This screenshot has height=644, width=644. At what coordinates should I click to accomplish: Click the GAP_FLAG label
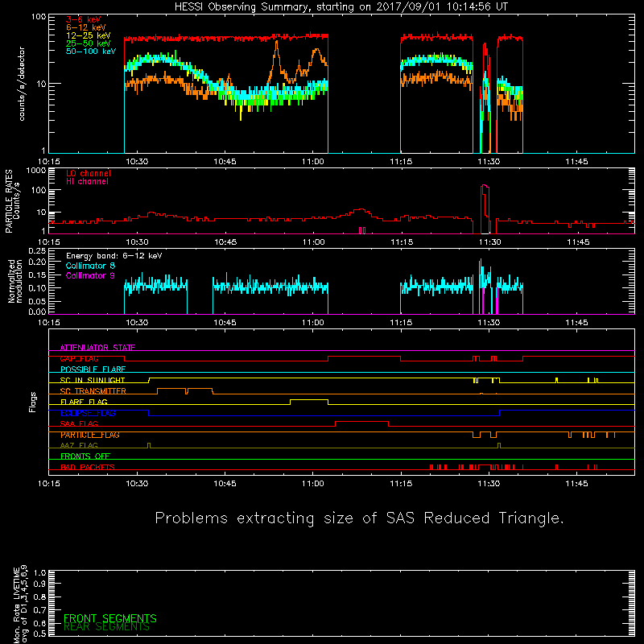(79, 358)
